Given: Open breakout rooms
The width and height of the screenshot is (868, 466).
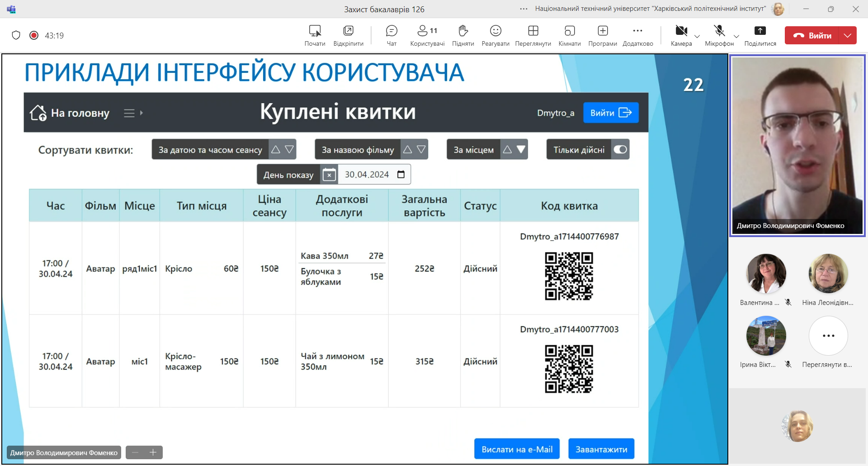Looking at the screenshot, I should [x=570, y=35].
